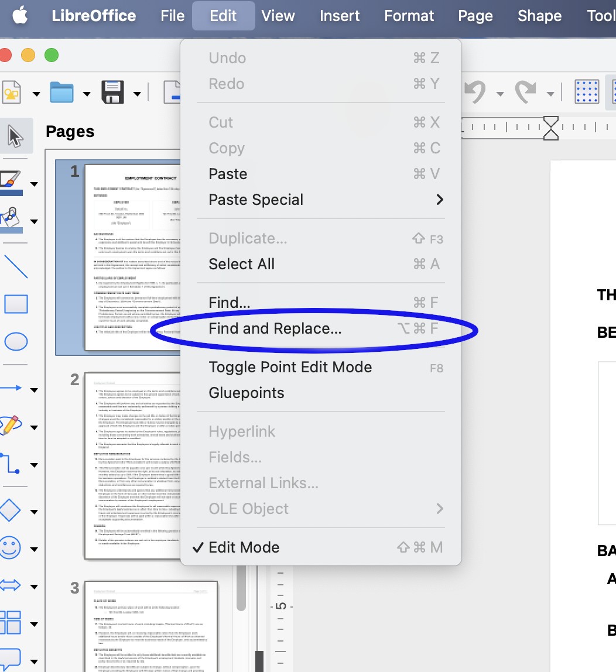The width and height of the screenshot is (616, 672).
Task: Click the Line Color pen icon
Action: (12, 183)
